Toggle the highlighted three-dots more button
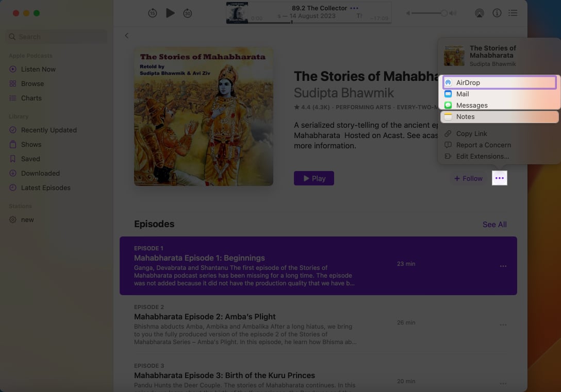The width and height of the screenshot is (561, 392). [x=500, y=178]
